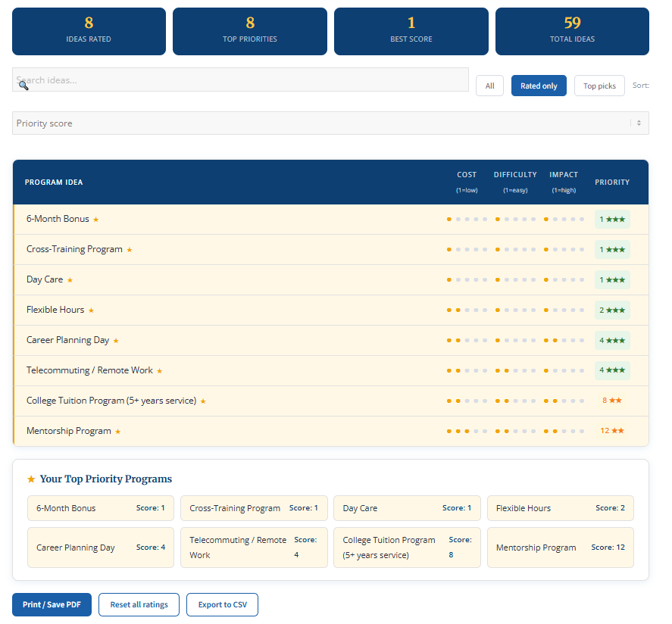Viewport: 672px width, 624px height.
Task: Open the Priority score sort dropdown
Action: coord(330,123)
